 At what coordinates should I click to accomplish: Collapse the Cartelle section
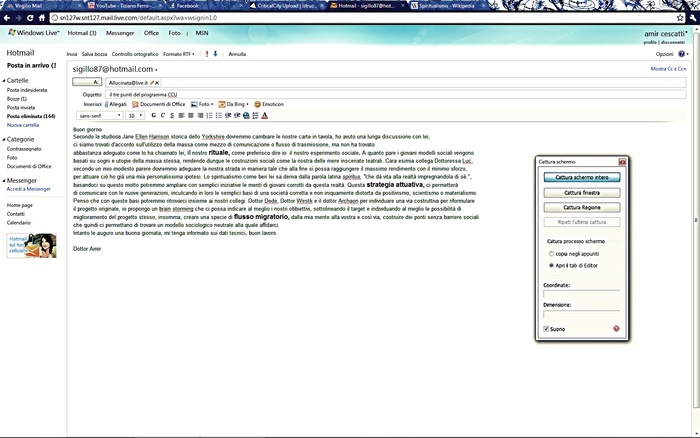pos(4,81)
